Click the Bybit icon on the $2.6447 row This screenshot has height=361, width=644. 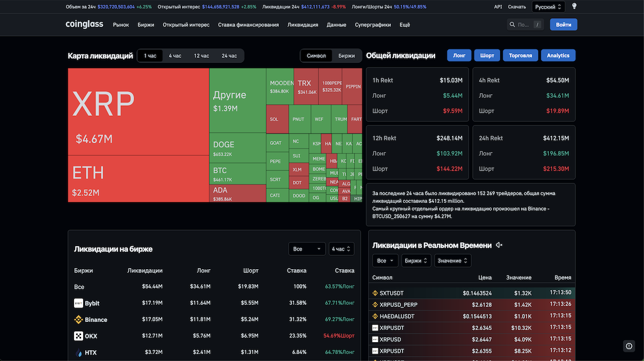(375, 340)
